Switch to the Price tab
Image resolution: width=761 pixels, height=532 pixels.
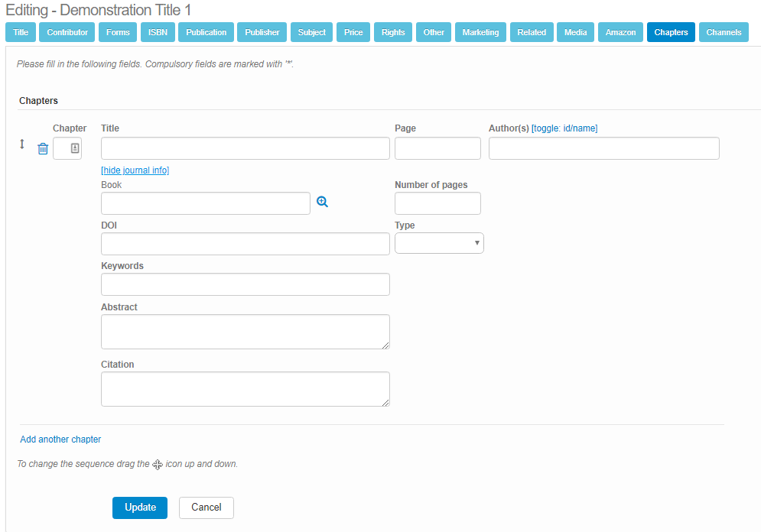(x=353, y=32)
